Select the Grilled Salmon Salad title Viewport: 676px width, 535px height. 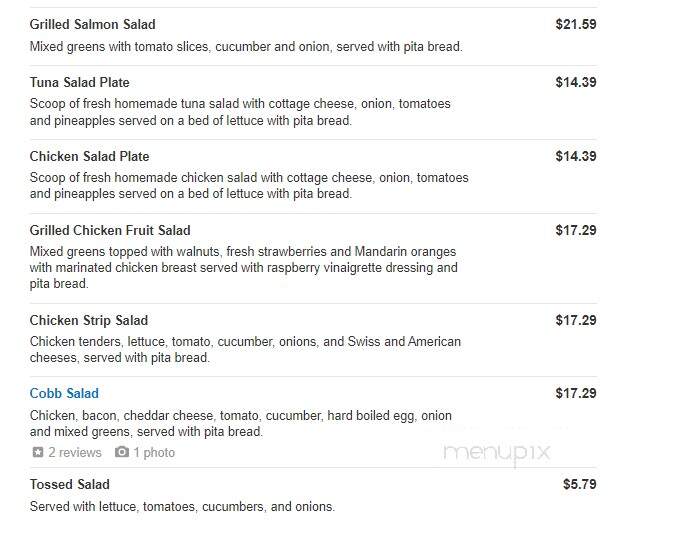pos(93,24)
